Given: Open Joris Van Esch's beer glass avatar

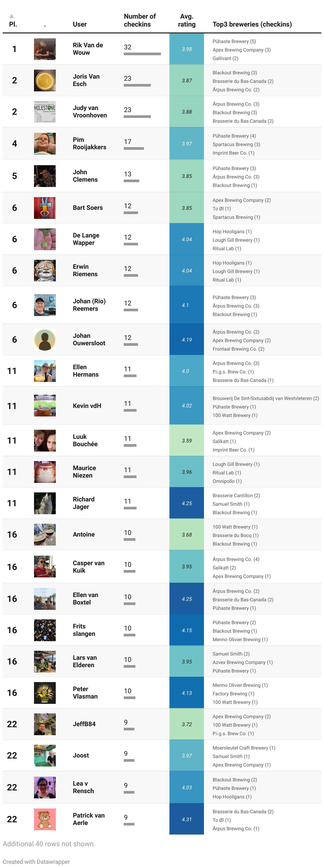Looking at the screenshot, I should (45, 80).
